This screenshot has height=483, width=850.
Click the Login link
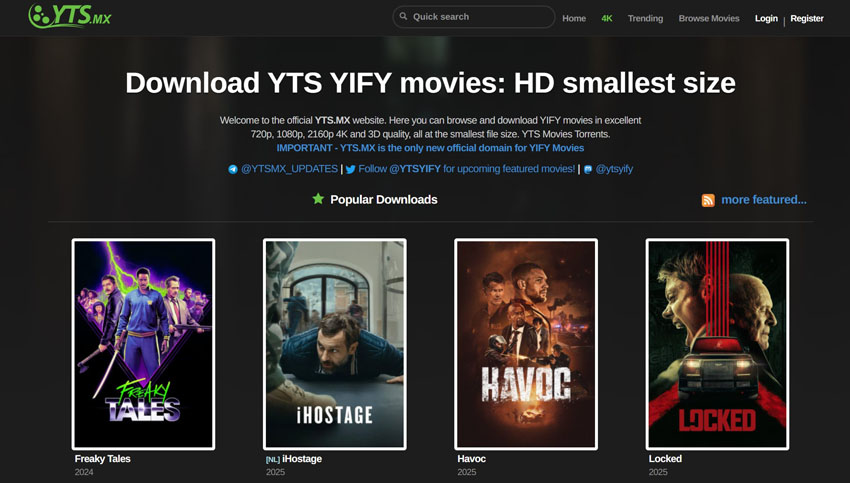point(766,18)
